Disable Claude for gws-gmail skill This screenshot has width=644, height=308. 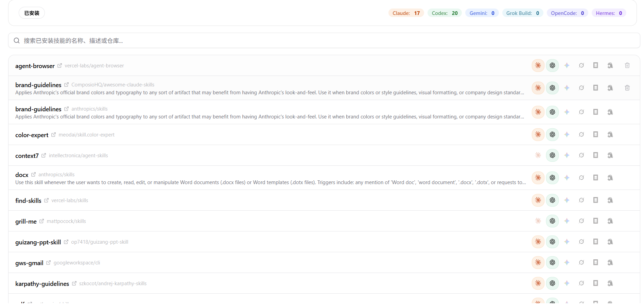[538, 262]
